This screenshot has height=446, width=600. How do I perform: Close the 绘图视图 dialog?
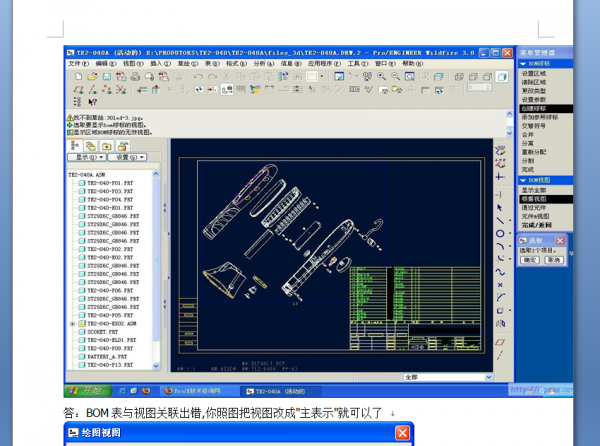tap(402, 433)
